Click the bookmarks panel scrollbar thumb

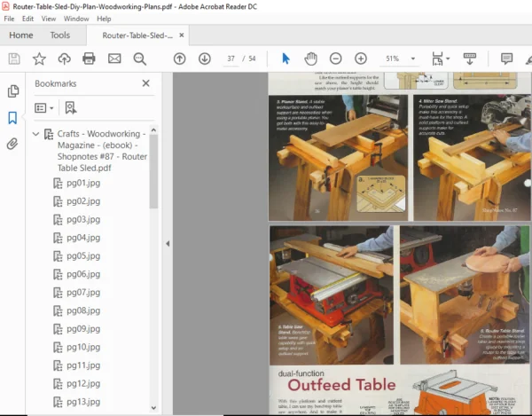click(153, 171)
